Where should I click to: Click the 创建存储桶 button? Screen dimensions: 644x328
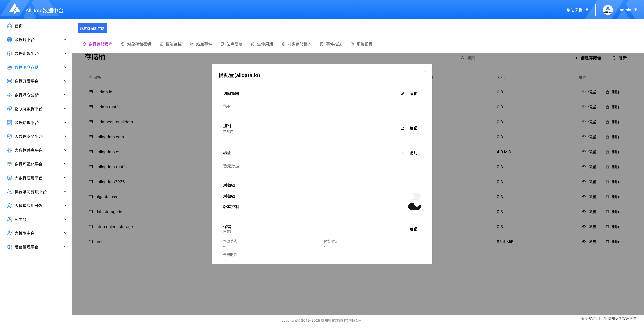pos(588,58)
